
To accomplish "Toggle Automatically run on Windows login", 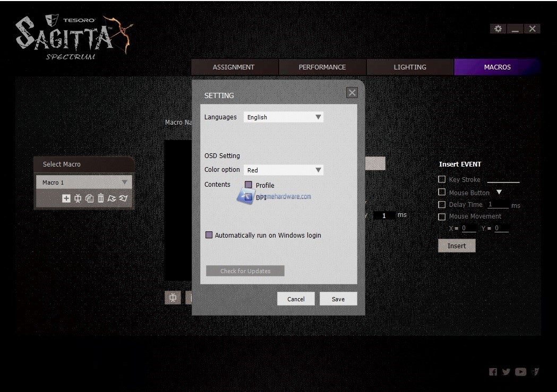I will coord(209,235).
